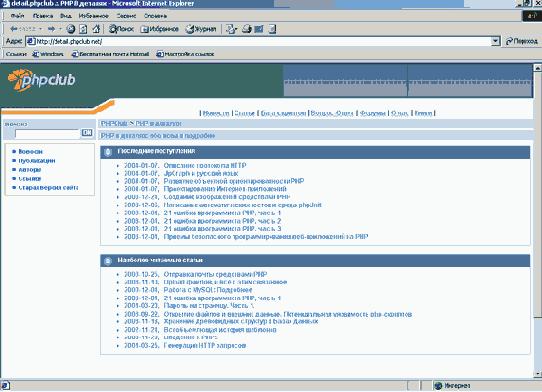Open the Избранное favorites toolbar button

[159, 29]
